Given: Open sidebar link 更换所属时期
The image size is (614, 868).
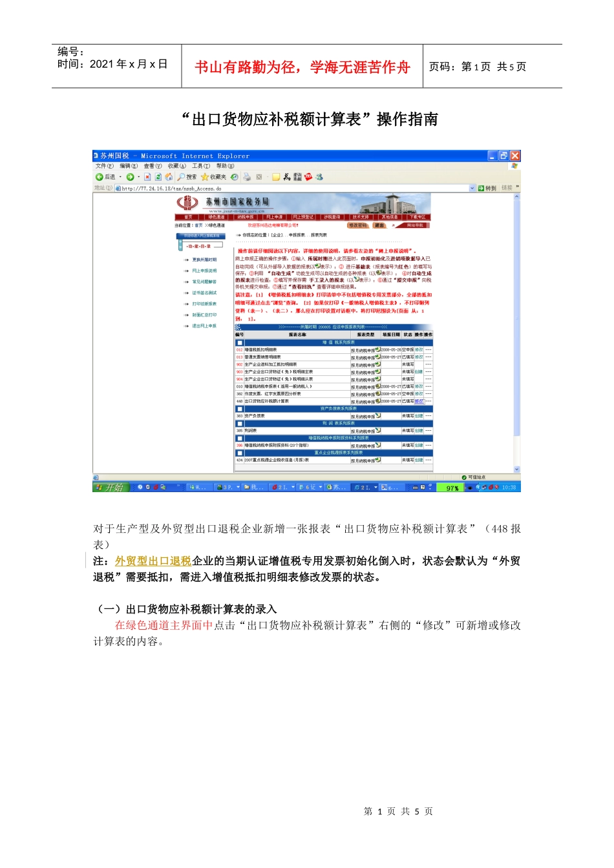Looking at the screenshot, I should pyautogui.click(x=204, y=260).
